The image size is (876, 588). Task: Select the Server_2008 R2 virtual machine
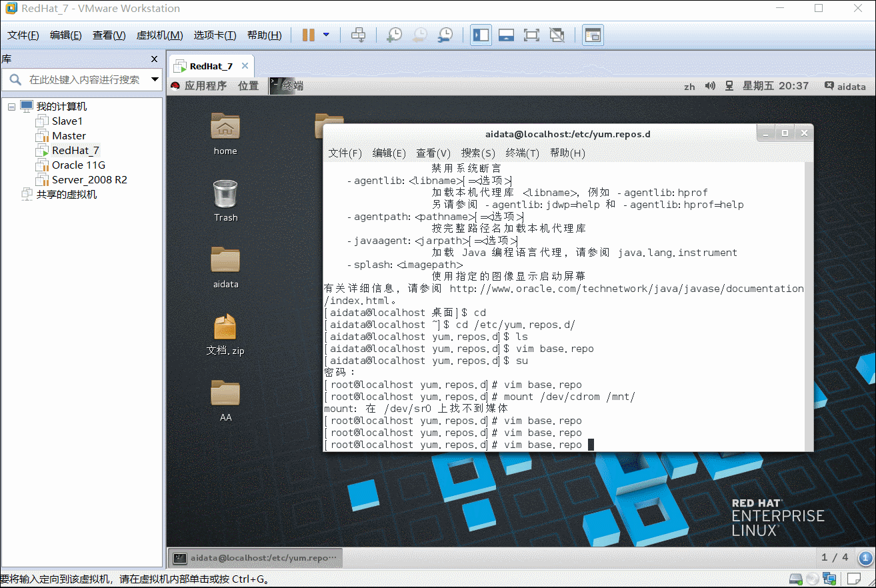[x=89, y=180]
